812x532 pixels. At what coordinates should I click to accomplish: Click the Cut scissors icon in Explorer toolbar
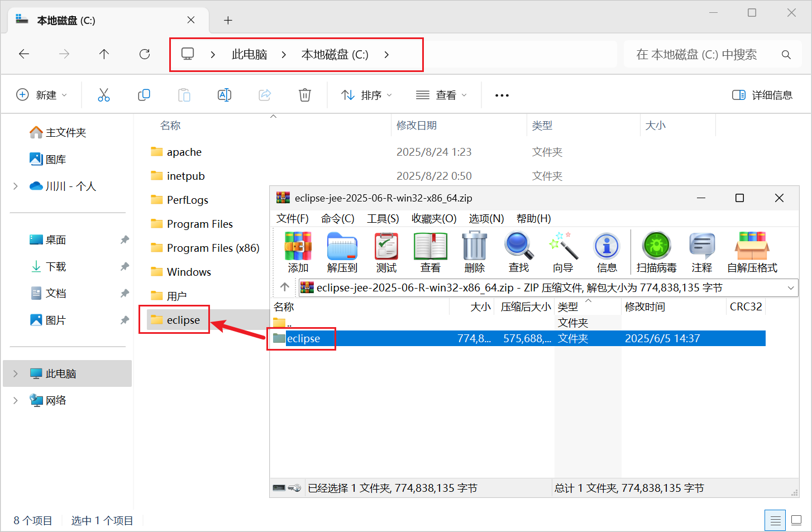[x=104, y=95]
